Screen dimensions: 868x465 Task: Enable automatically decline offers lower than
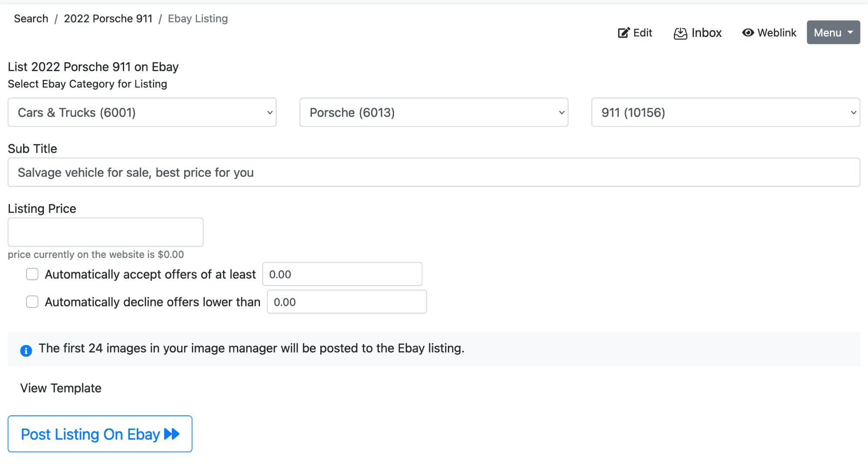tap(32, 302)
